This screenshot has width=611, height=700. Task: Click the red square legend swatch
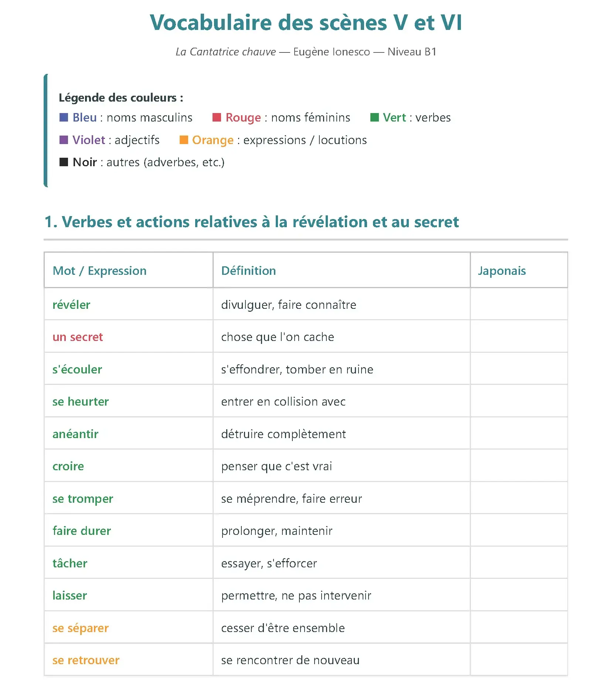point(217,117)
